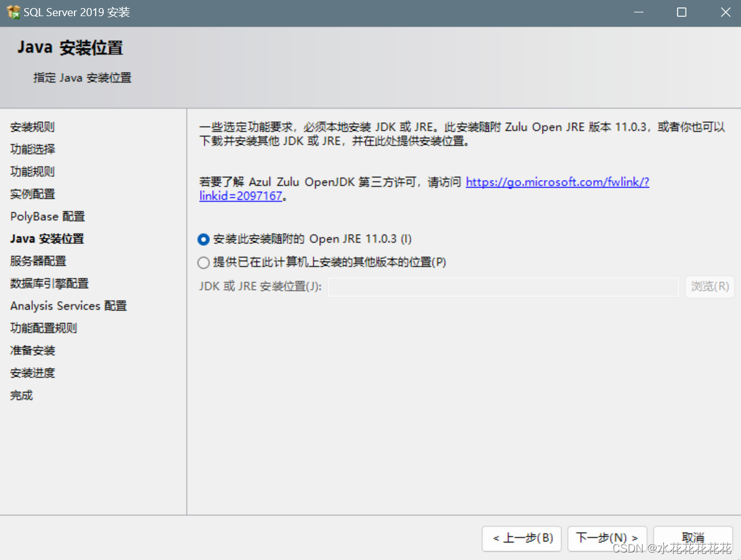This screenshot has height=560, width=741.
Task: Select 完成 step in sidebar
Action: 21,395
